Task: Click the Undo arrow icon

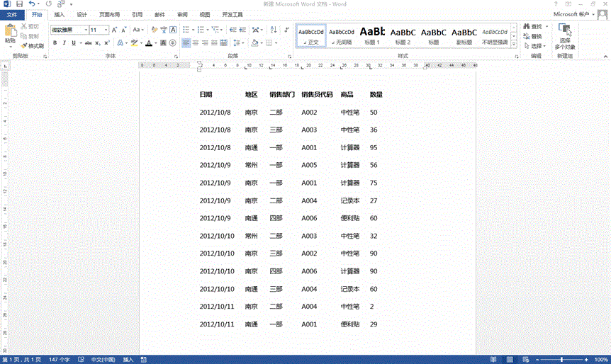Action: click(32, 4)
